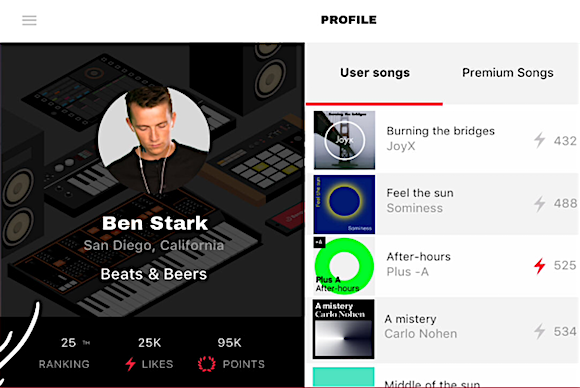This screenshot has height=388, width=580.
Task: Open the partially visible teal song cover
Action: pyautogui.click(x=343, y=377)
